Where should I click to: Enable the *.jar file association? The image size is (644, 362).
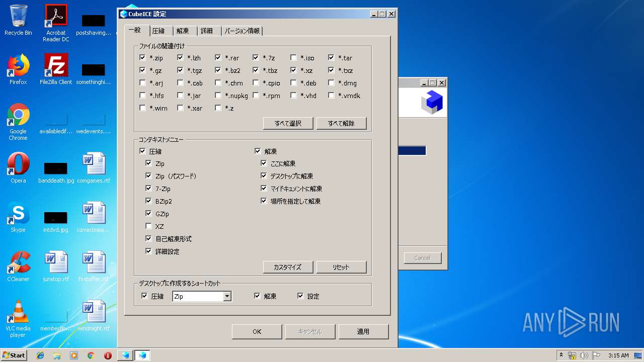[x=180, y=96]
